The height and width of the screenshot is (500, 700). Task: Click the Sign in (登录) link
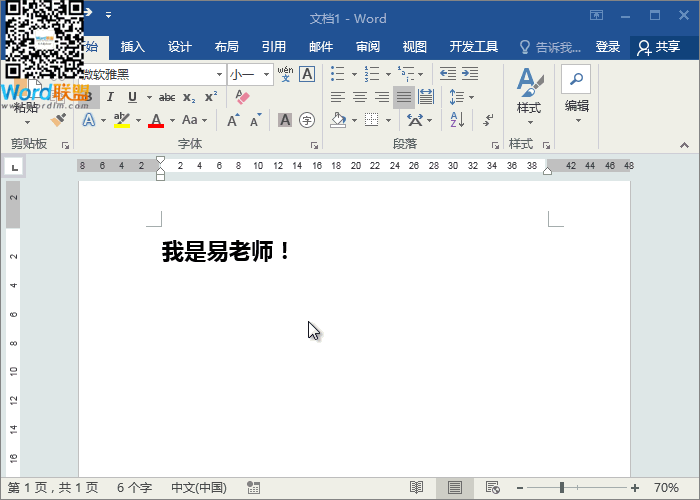click(x=608, y=46)
